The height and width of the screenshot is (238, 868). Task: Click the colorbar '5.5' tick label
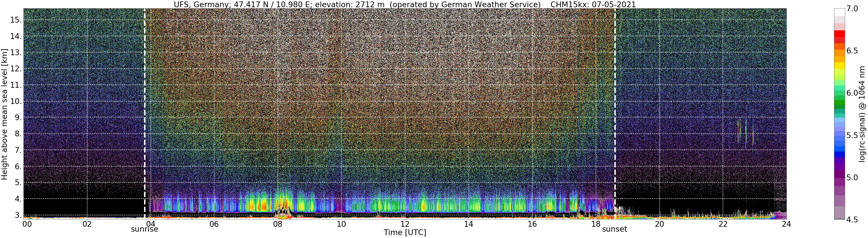(x=852, y=135)
